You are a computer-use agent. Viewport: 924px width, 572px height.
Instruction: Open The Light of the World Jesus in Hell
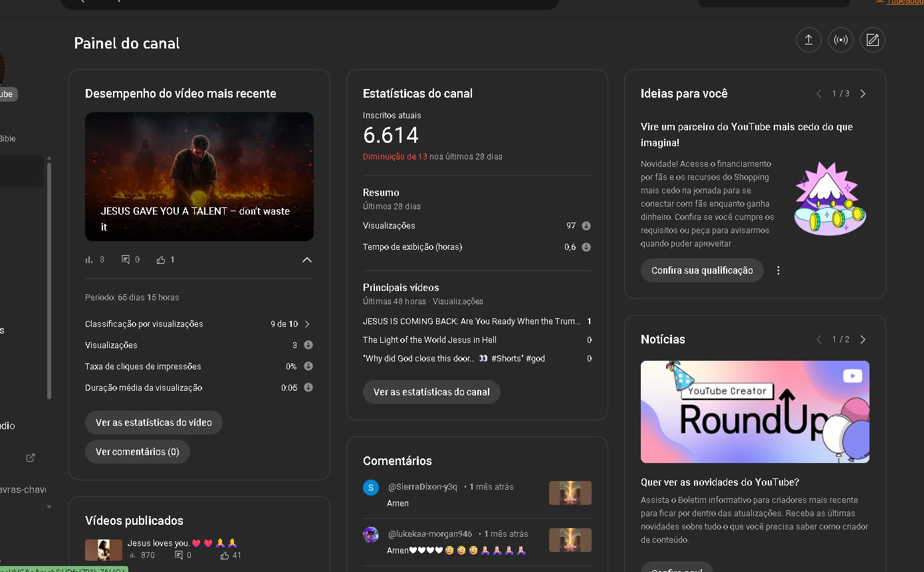pyautogui.click(x=429, y=340)
